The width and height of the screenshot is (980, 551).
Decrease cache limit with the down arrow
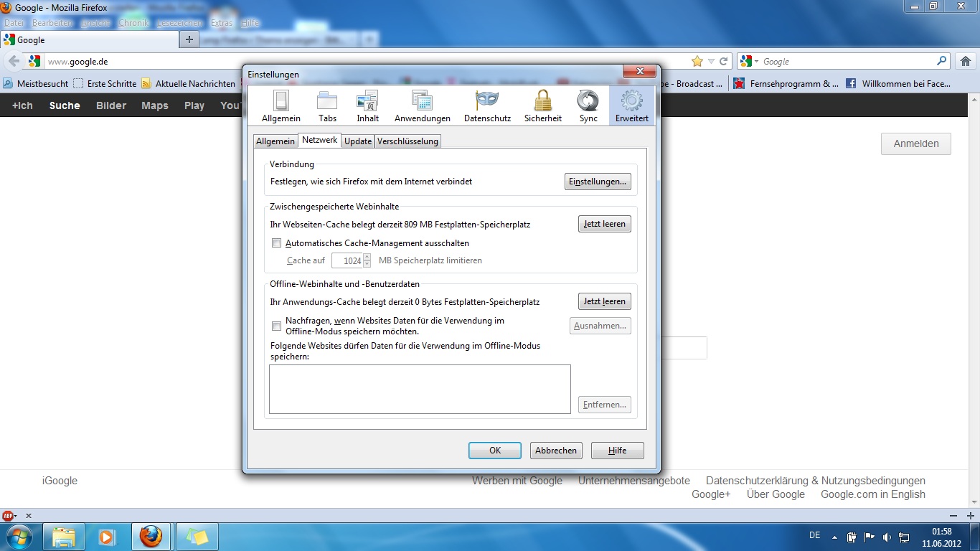[367, 264]
